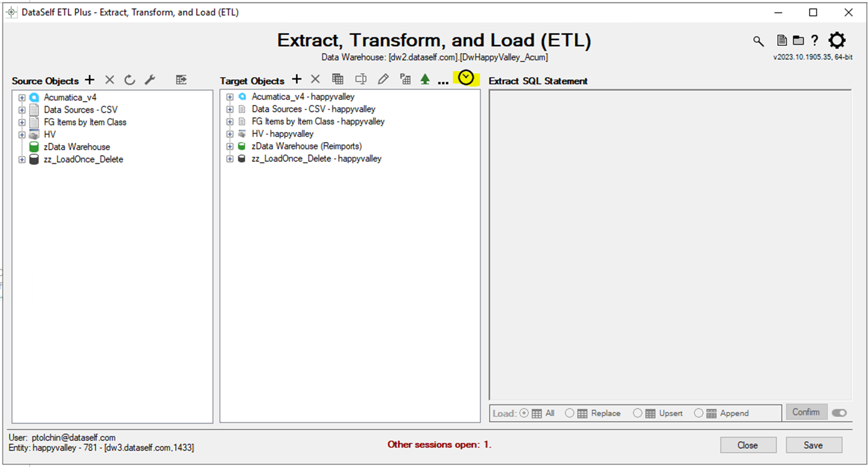The height and width of the screenshot is (467, 868).
Task: Click inside the Extract SQL Statement box
Action: tap(670, 245)
